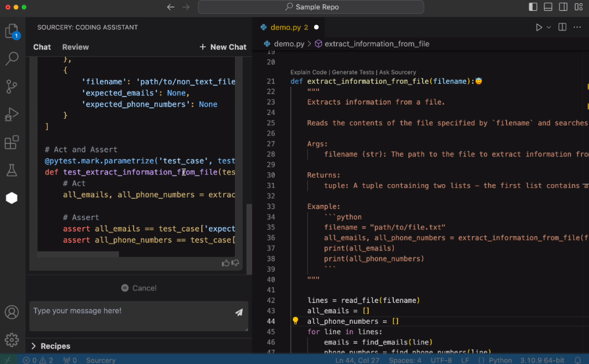Toggle the primary side bar layout

533,7
